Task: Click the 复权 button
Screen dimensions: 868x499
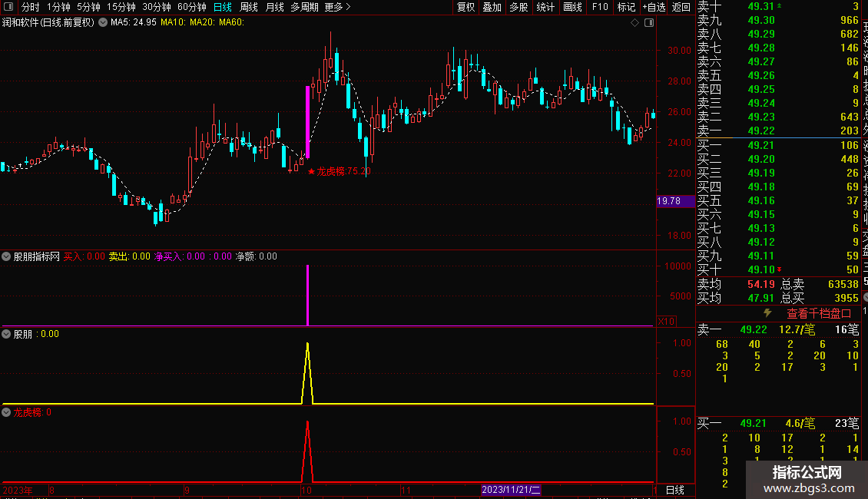Action: click(x=465, y=7)
